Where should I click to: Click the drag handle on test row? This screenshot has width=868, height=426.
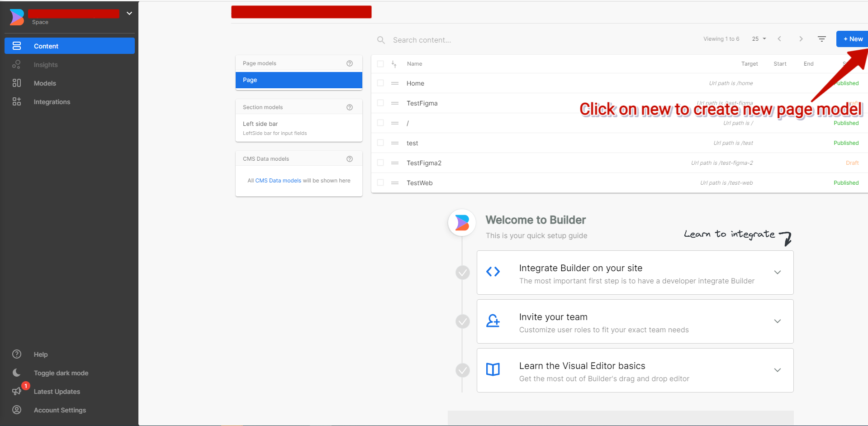pos(395,143)
